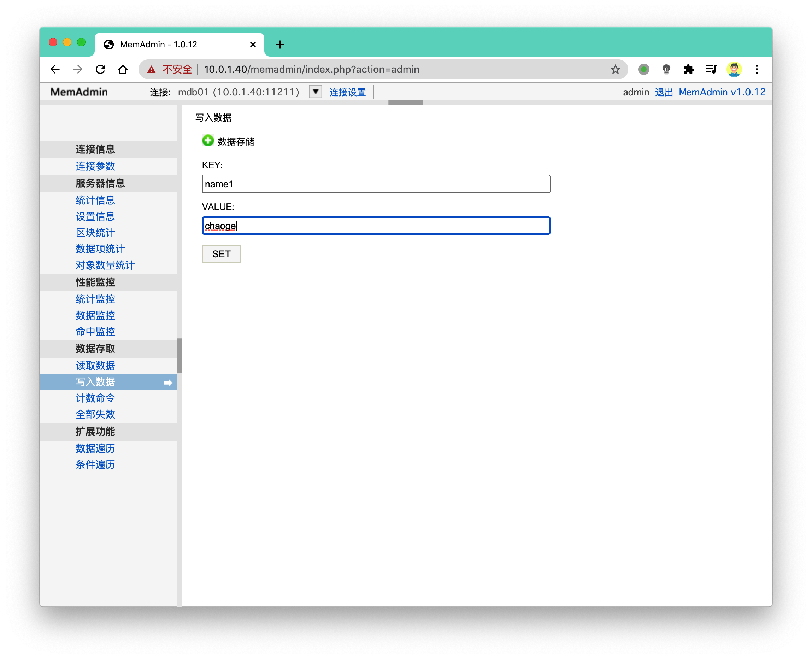
Task: Click the green plus data storage icon
Action: point(208,141)
